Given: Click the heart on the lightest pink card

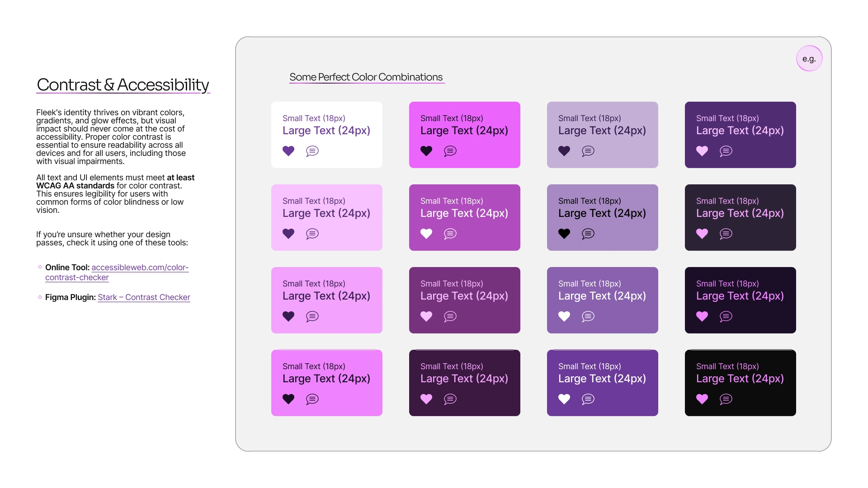Looking at the screenshot, I should pyautogui.click(x=288, y=234).
